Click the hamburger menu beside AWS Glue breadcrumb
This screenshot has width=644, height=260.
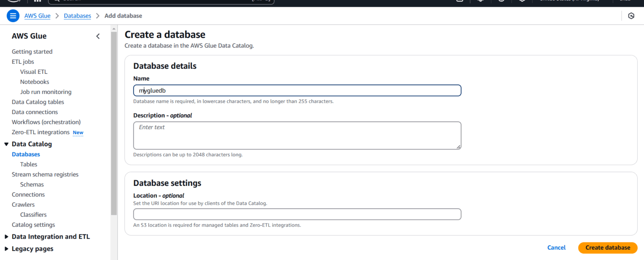coord(13,16)
